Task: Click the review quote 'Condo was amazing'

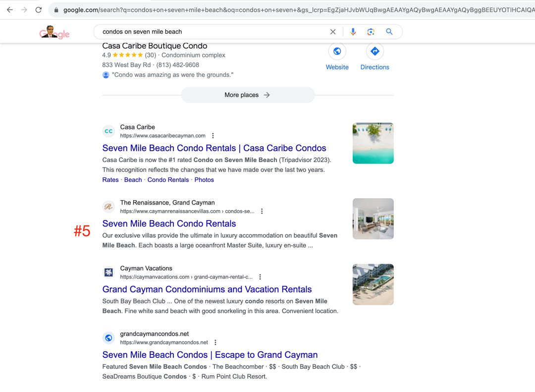Action: coord(173,75)
